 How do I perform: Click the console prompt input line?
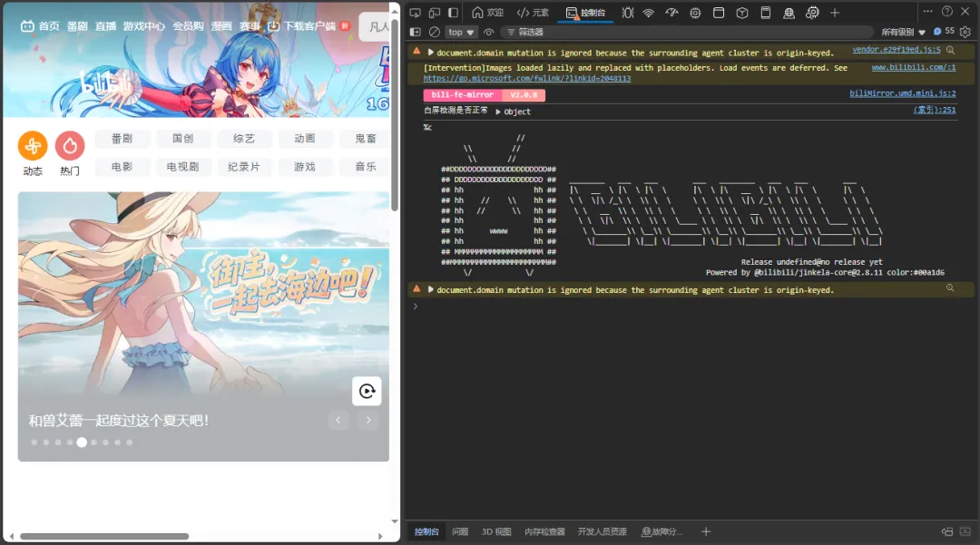[x=691, y=307]
